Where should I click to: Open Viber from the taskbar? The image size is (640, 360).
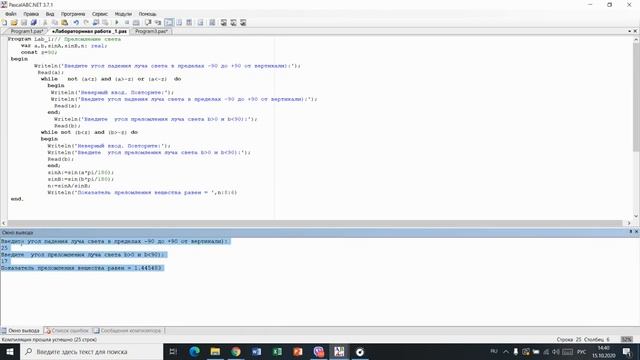pyautogui.click(x=318, y=351)
